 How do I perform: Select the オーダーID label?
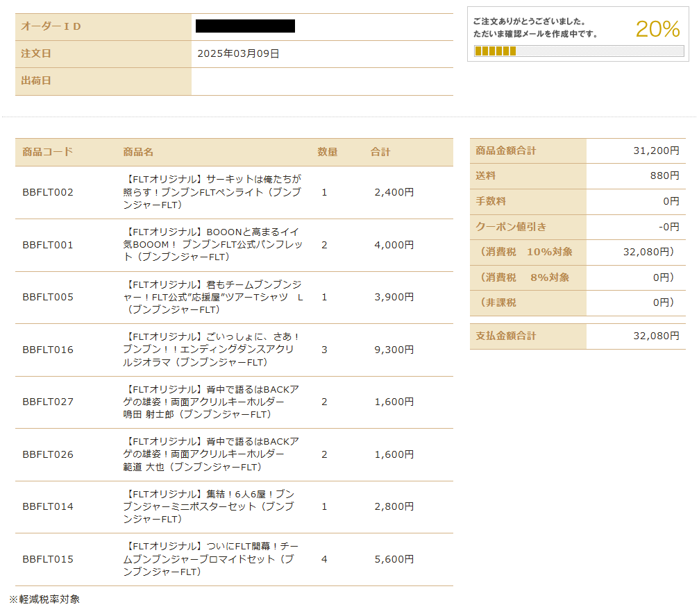[51, 27]
